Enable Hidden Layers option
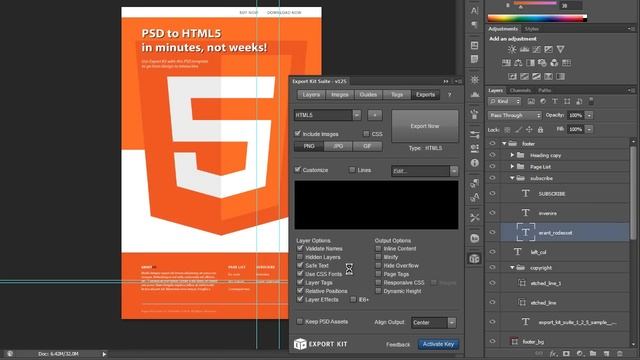Image resolution: width=640 pixels, height=360 pixels. click(x=300, y=257)
